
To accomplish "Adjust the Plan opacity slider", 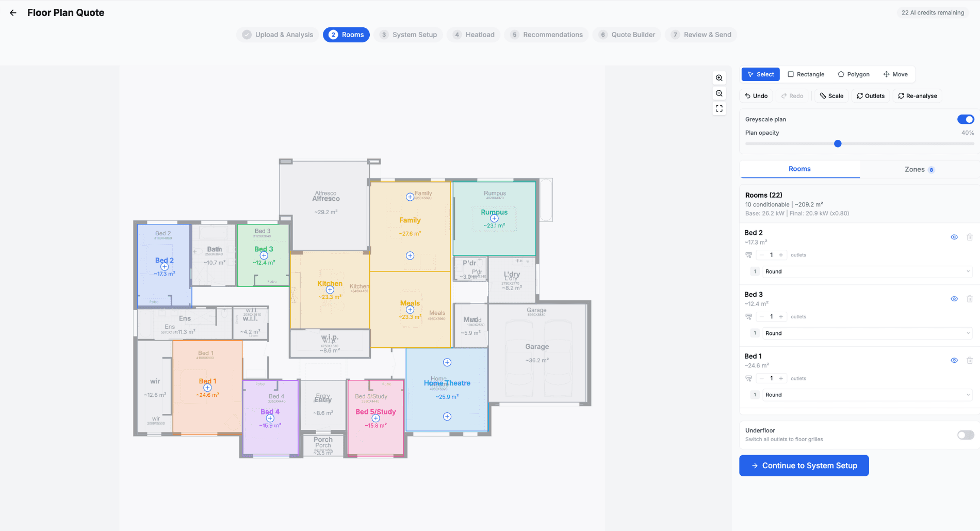I will (838, 143).
